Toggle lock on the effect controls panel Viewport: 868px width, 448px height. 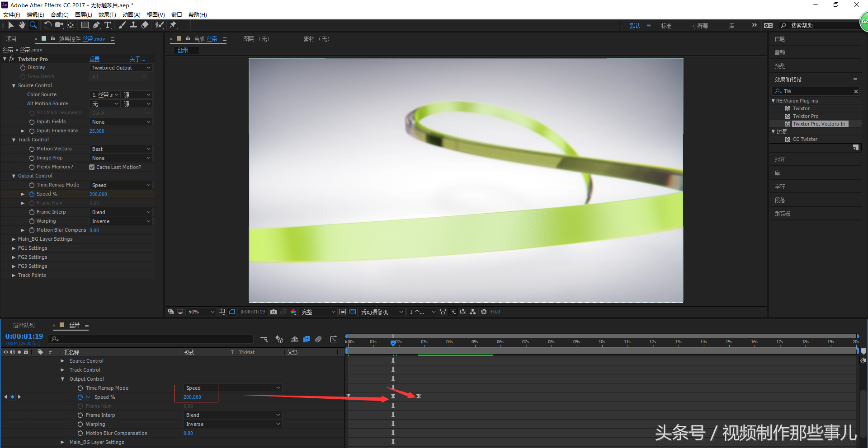[x=53, y=39]
